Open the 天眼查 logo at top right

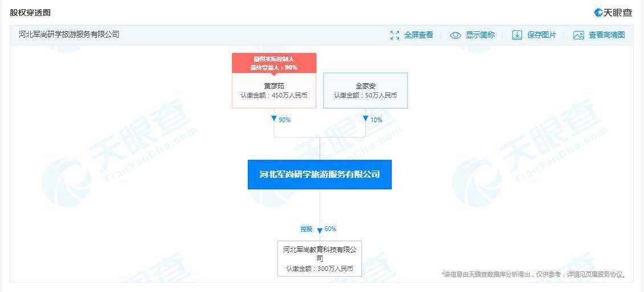point(613,13)
